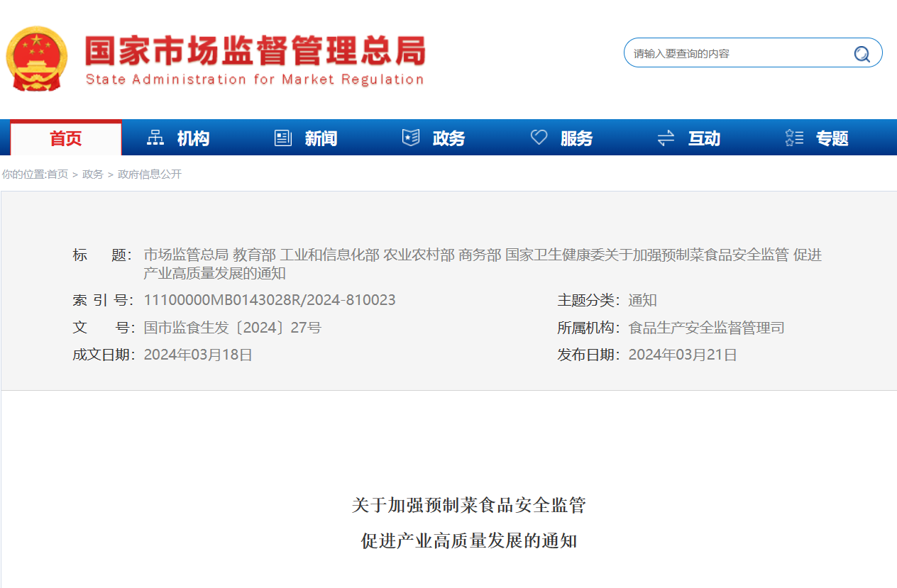Screen dimensions: 897x588
Task: Click the 你的位置 breadcrumb label
Action: pyautogui.click(x=23, y=174)
